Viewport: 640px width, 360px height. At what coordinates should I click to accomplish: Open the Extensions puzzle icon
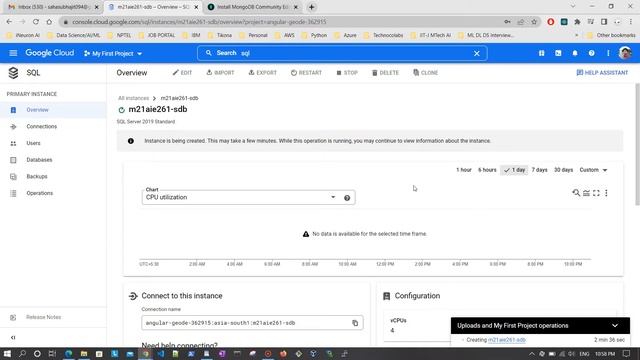pos(577,22)
